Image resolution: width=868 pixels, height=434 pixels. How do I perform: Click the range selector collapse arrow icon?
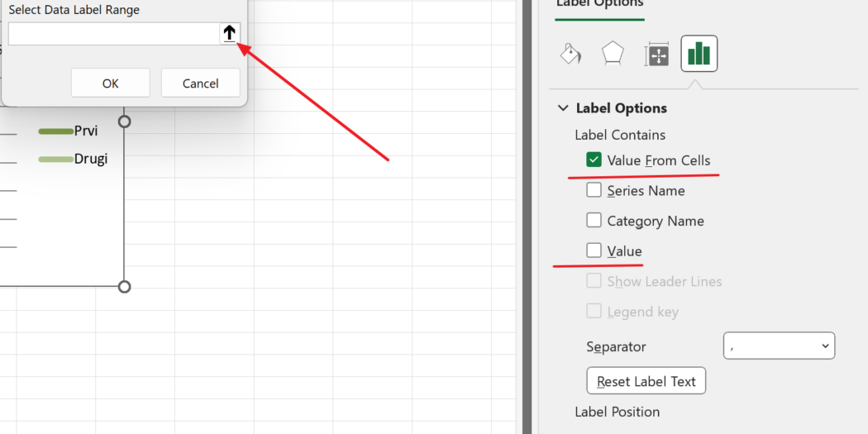point(229,33)
